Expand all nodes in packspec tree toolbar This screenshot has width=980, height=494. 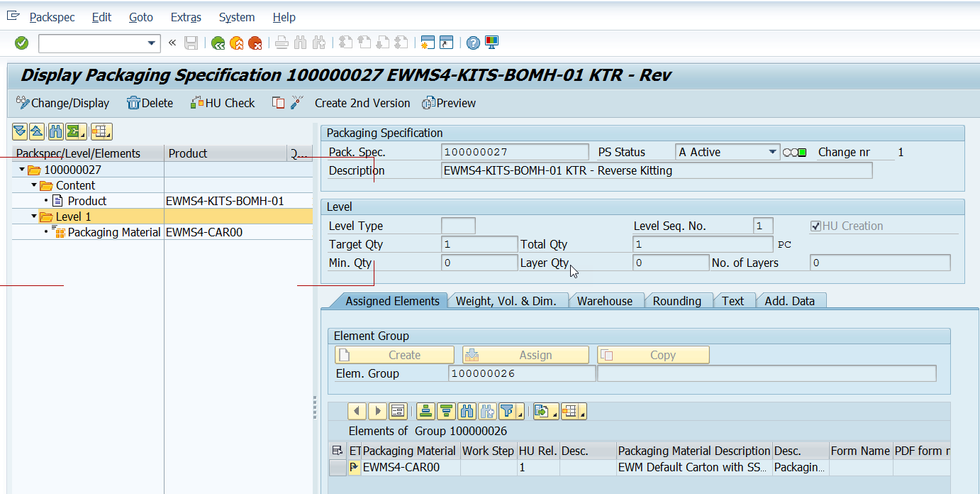20,131
